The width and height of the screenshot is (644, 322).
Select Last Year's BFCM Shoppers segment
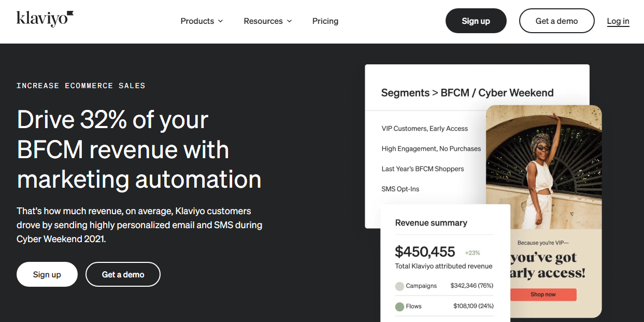pyautogui.click(x=422, y=169)
